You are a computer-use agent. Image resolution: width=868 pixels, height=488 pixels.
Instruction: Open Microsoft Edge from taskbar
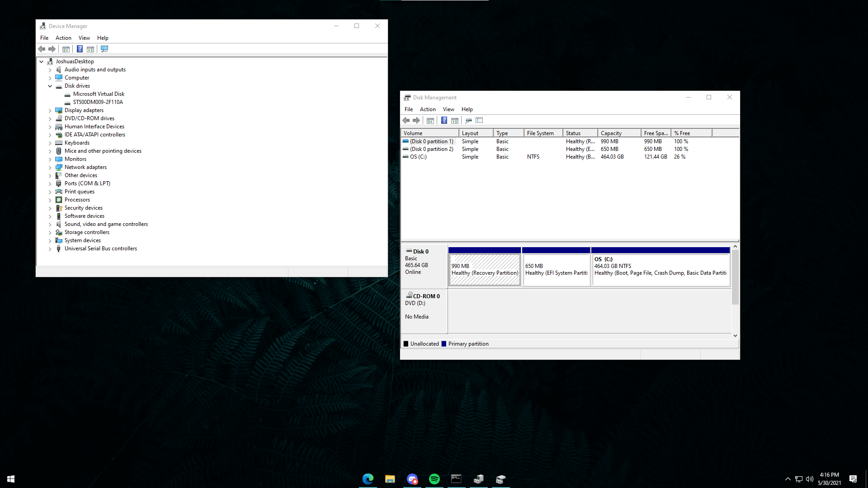[368, 479]
